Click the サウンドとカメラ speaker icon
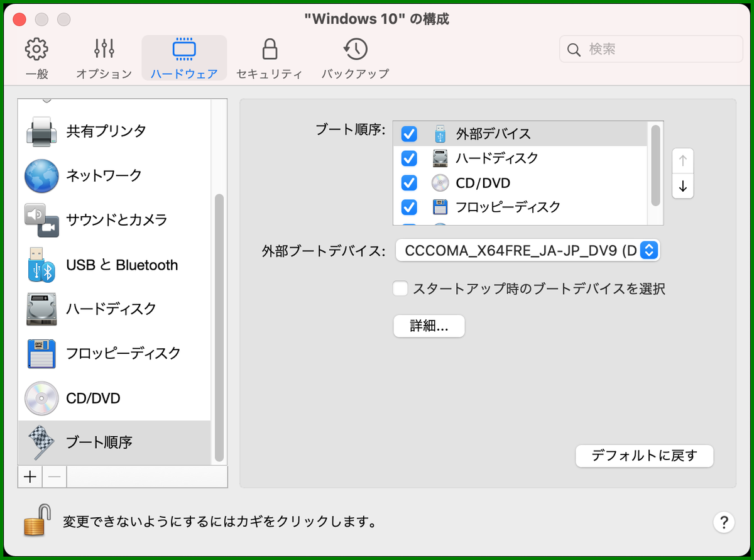The image size is (754, 560). tap(42, 220)
